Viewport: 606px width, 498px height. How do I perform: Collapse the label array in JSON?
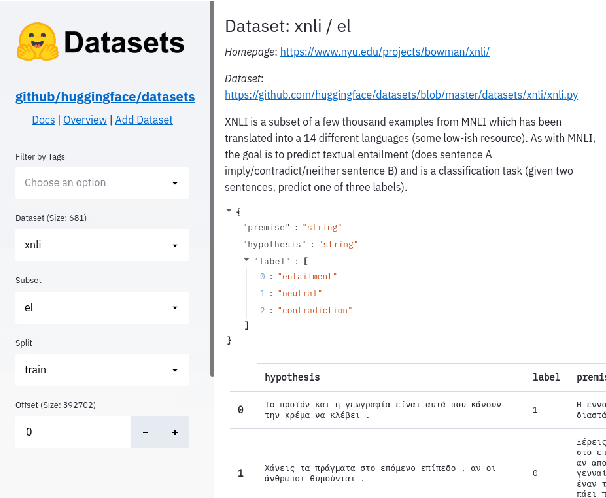pos(246,259)
